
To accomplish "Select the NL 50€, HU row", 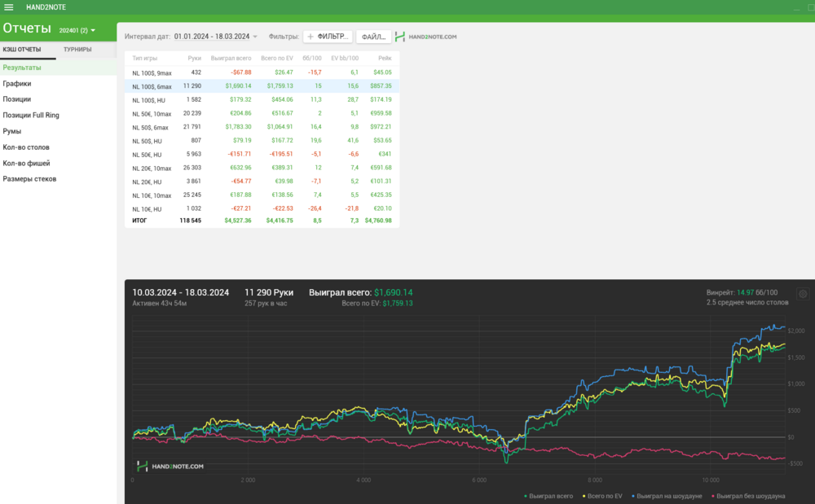I will 262,154.
